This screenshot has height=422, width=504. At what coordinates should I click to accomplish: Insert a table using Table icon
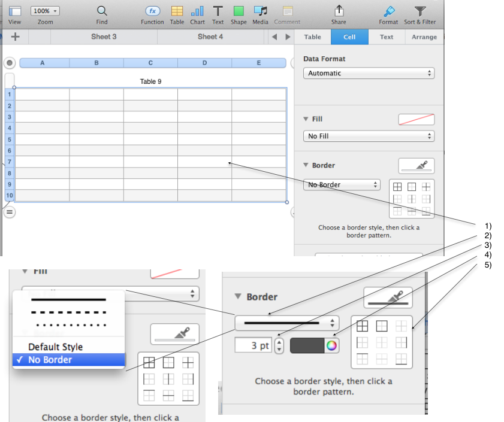(177, 11)
